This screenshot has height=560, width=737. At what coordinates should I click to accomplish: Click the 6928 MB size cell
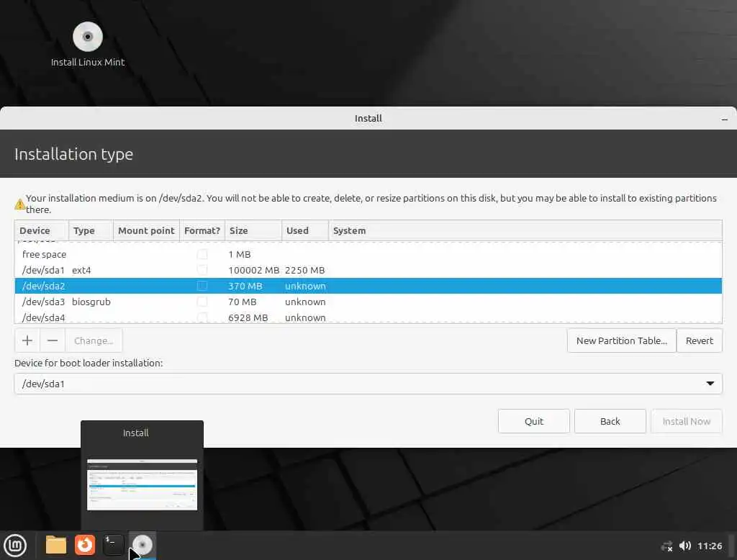pyautogui.click(x=248, y=318)
